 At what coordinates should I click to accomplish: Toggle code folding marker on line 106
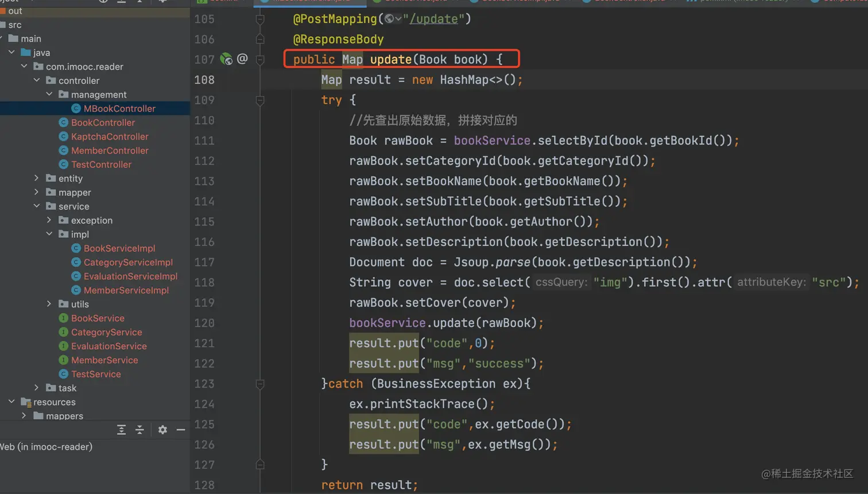260,39
